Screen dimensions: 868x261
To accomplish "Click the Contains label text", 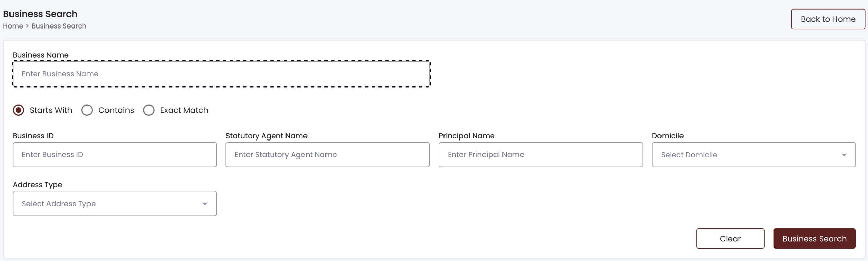I will click(x=116, y=110).
